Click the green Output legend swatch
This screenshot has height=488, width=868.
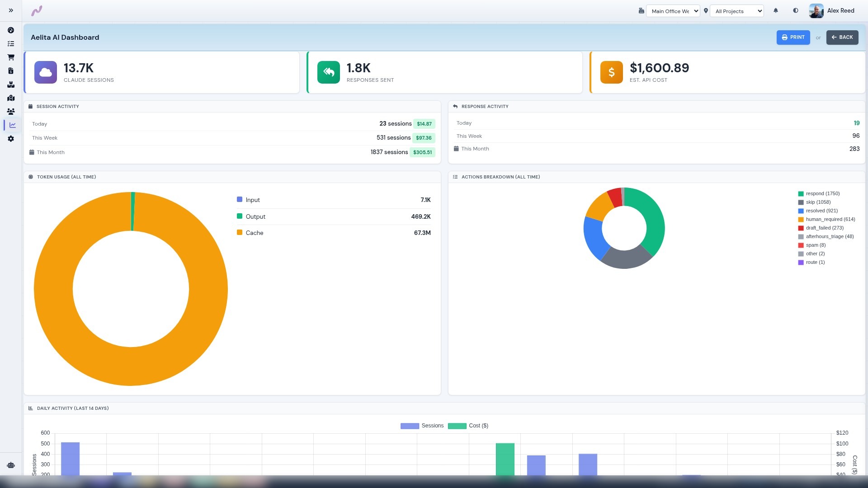pos(240,216)
